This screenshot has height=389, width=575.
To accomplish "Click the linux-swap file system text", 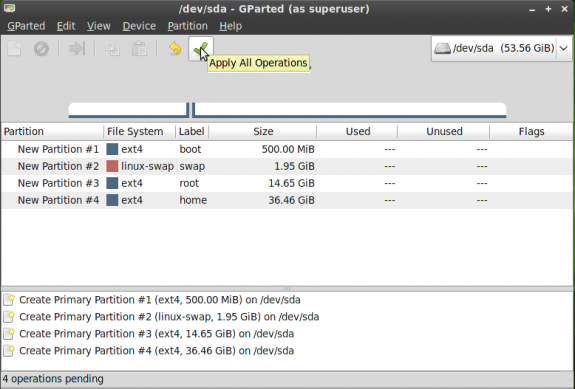I will 147,166.
